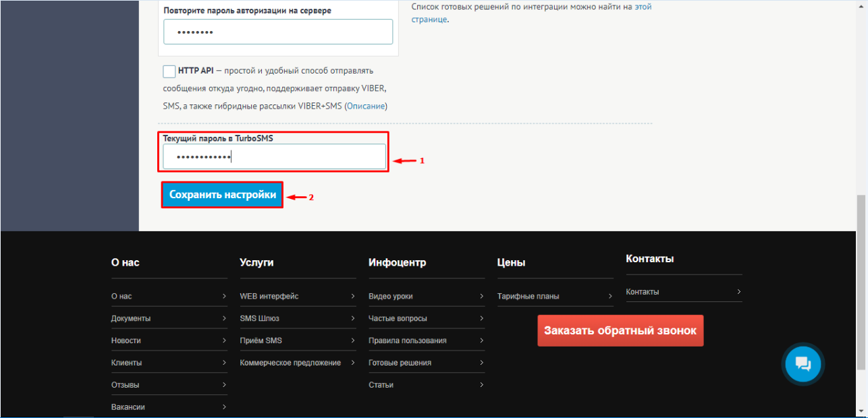Image resolution: width=868 pixels, height=418 pixels.
Task: Open the Новости footer link
Action: [x=126, y=340]
